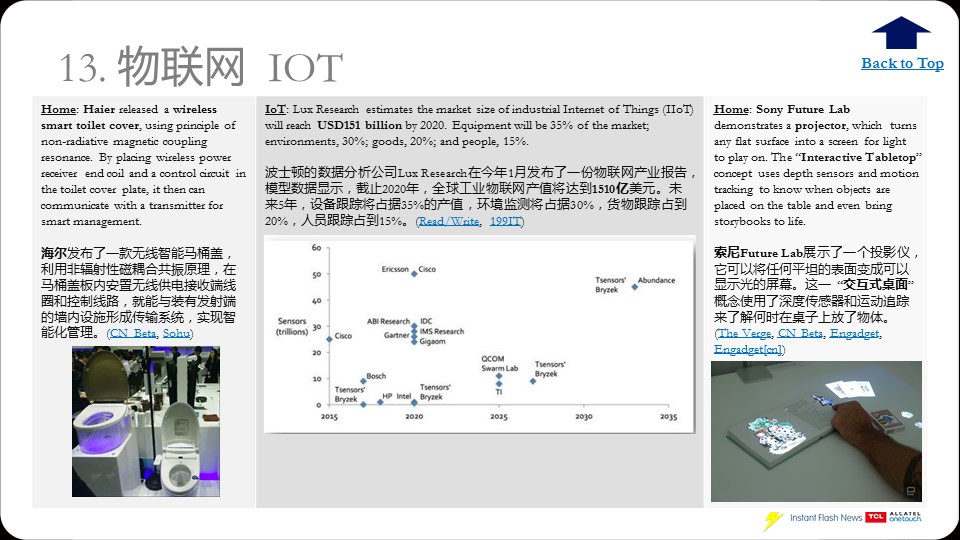Screen dimensions: 960x540
Task: Open the Sohu source link
Action: (x=176, y=333)
